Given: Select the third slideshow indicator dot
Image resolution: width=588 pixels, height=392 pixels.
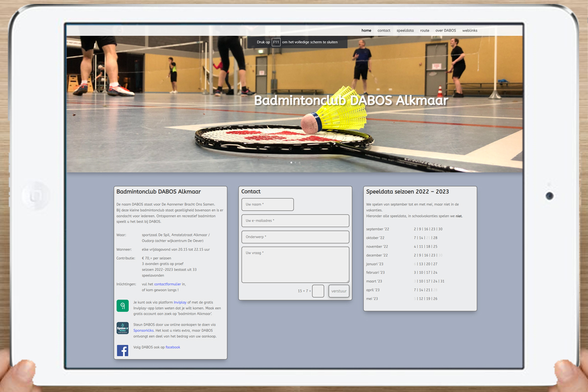Looking at the screenshot, I should click(x=299, y=162).
